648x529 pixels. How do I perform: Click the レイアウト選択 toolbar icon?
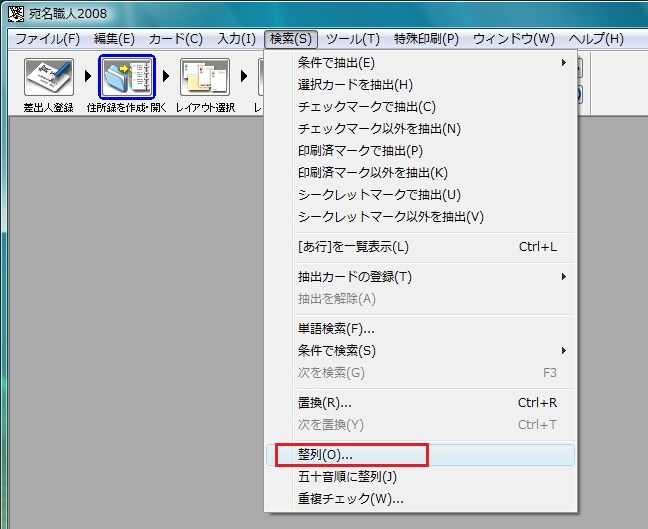205,77
